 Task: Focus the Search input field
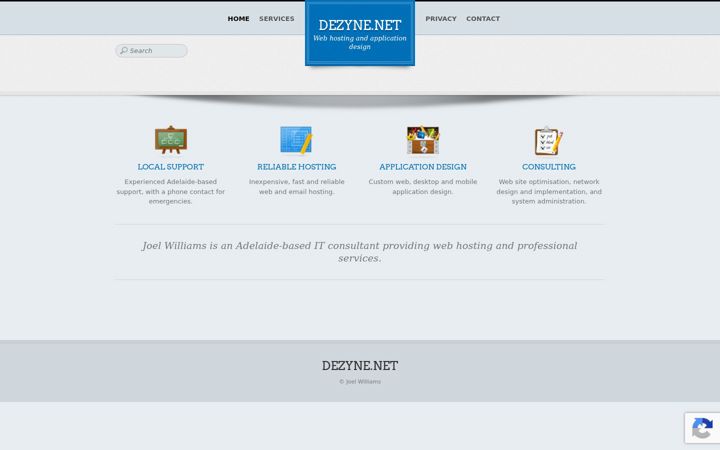click(x=152, y=51)
